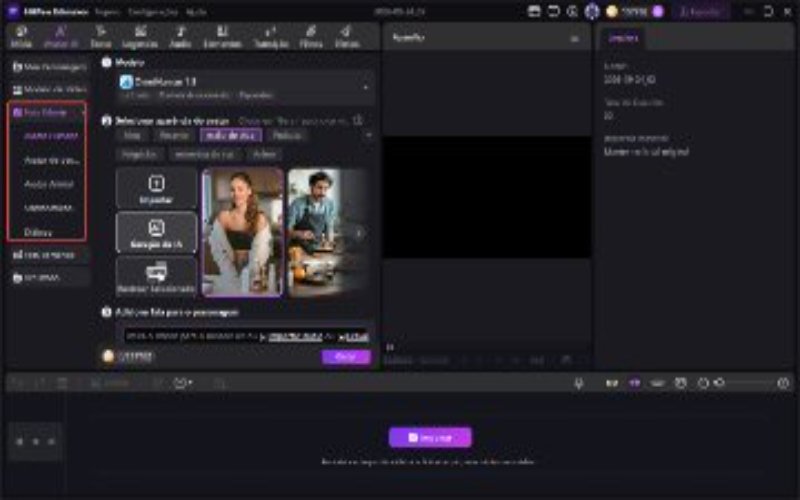Select the Avatar Animal sub-item
This screenshot has height=500, width=800.
pos(49,184)
